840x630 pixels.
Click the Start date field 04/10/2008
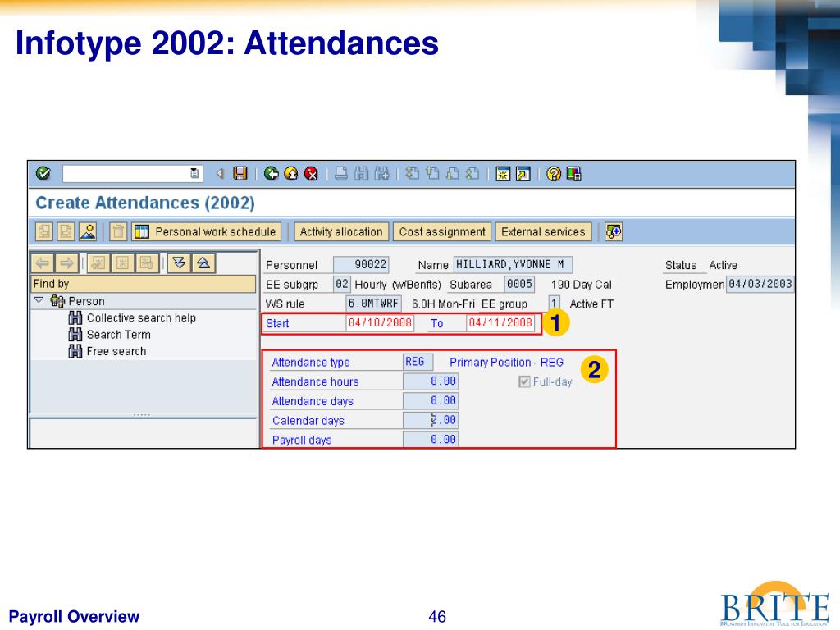click(x=380, y=323)
